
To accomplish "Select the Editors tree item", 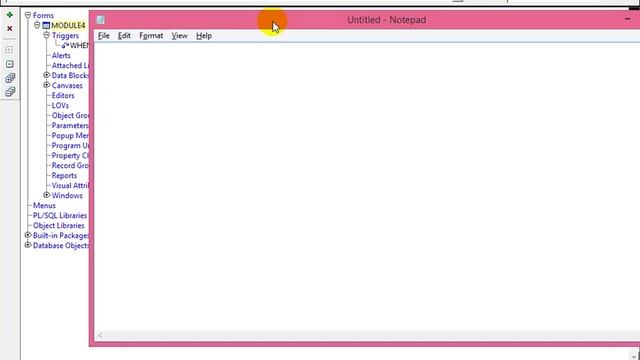I will 63,96.
